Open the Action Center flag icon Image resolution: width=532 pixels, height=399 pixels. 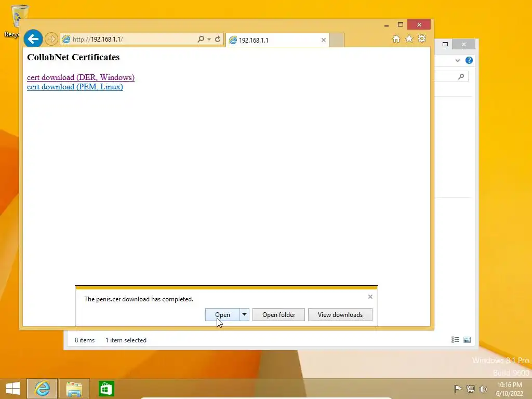(x=458, y=389)
